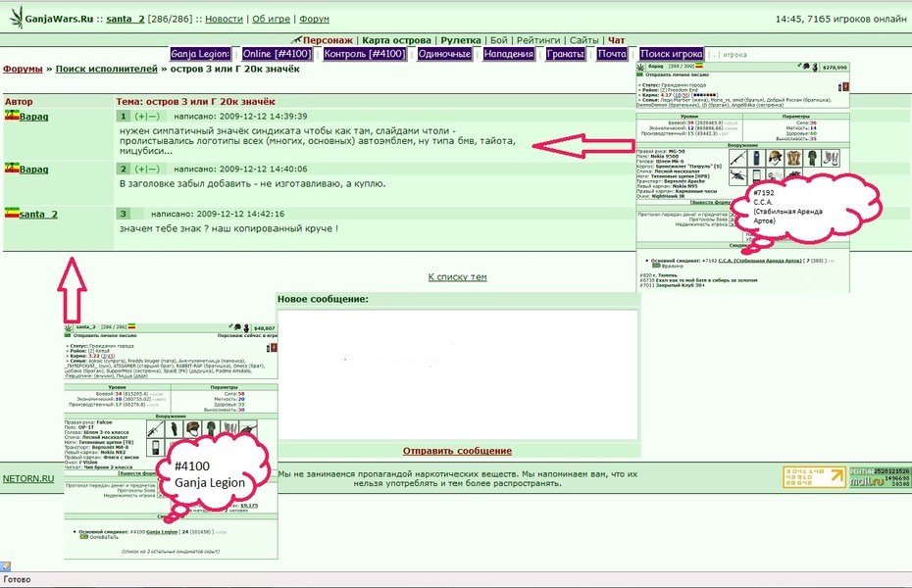
Task: Click the flag icon next to santa_2 author
Action: 12,214
